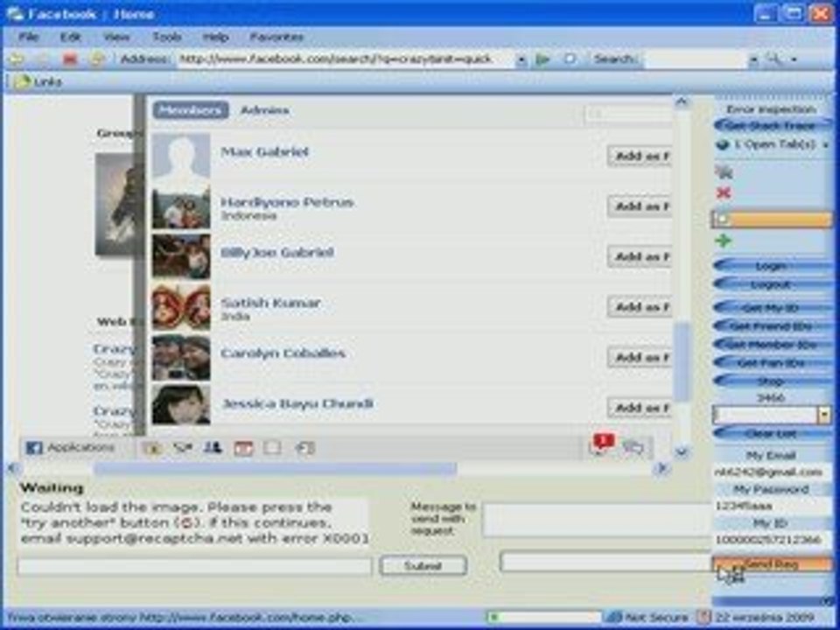Click the Get Stack Trace button
The image size is (840, 630).
(773, 126)
